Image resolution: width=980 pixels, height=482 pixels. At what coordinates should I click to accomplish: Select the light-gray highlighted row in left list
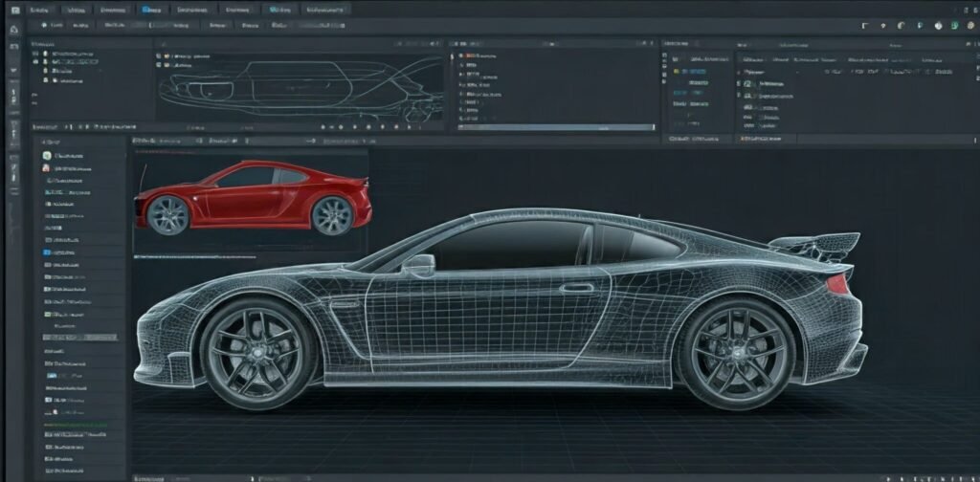[80, 338]
